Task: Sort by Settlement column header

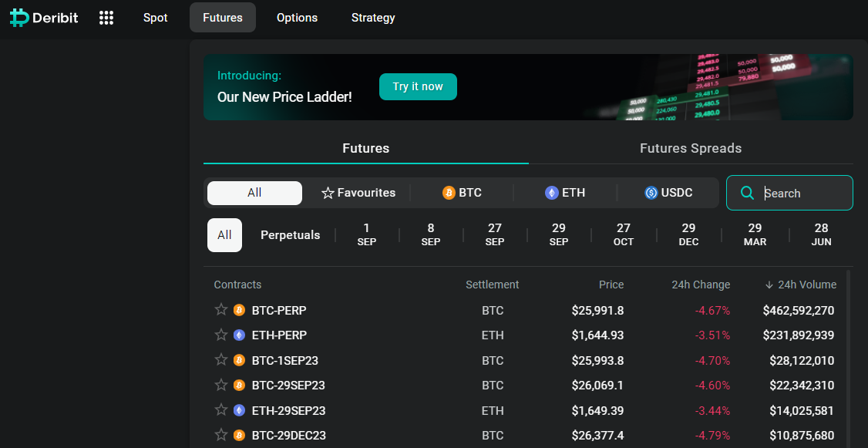Action: click(x=492, y=285)
